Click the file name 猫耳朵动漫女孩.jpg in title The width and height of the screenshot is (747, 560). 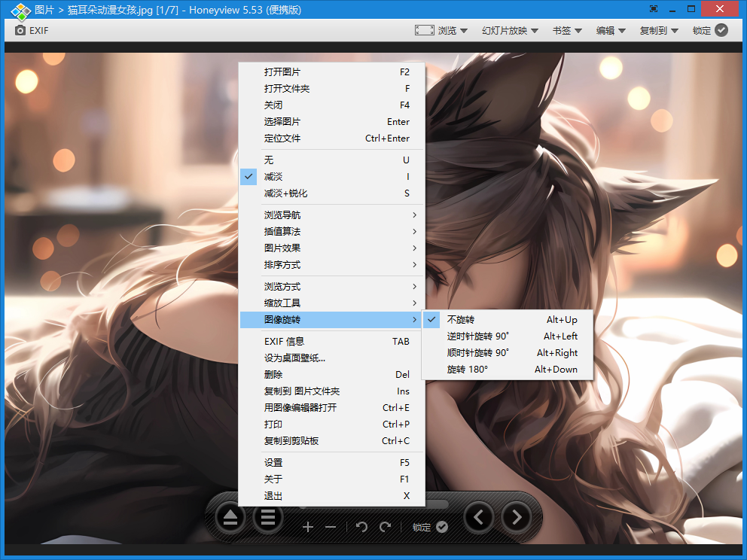click(x=110, y=10)
